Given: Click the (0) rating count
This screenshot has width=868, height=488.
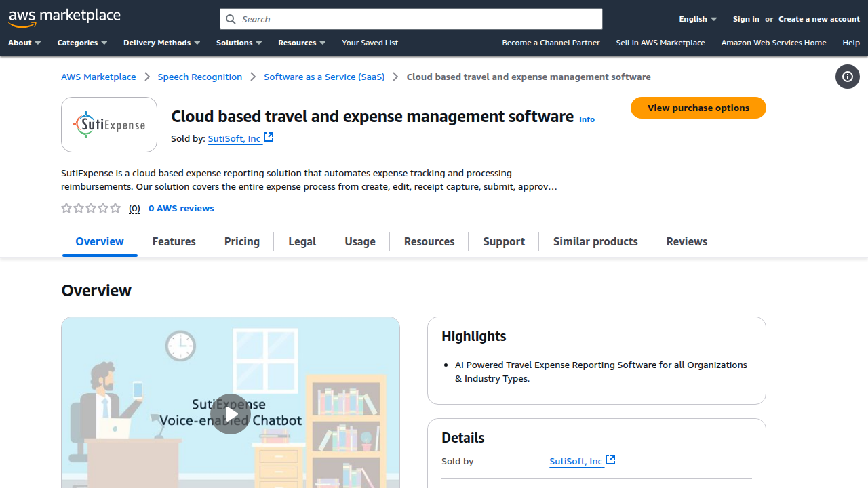Looking at the screenshot, I should [134, 208].
